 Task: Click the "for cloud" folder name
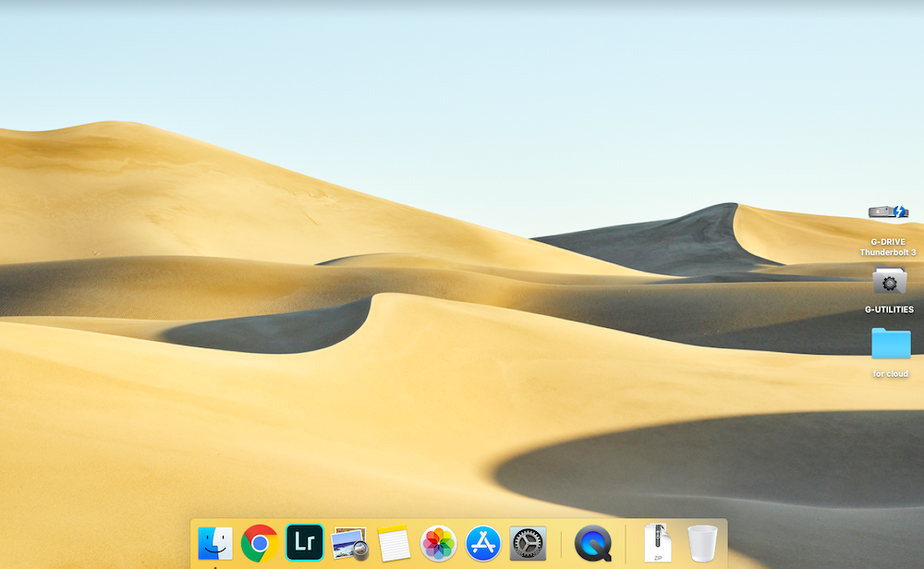coord(890,374)
